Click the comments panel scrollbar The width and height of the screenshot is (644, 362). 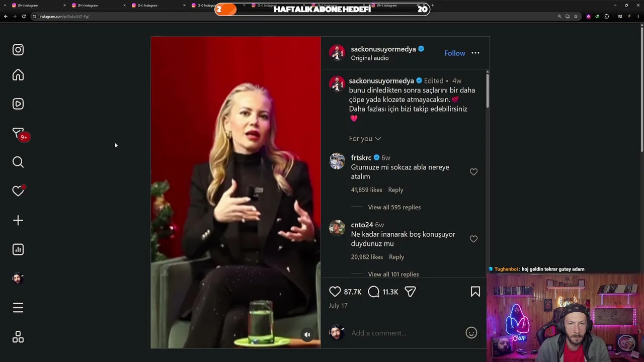[x=487, y=90]
